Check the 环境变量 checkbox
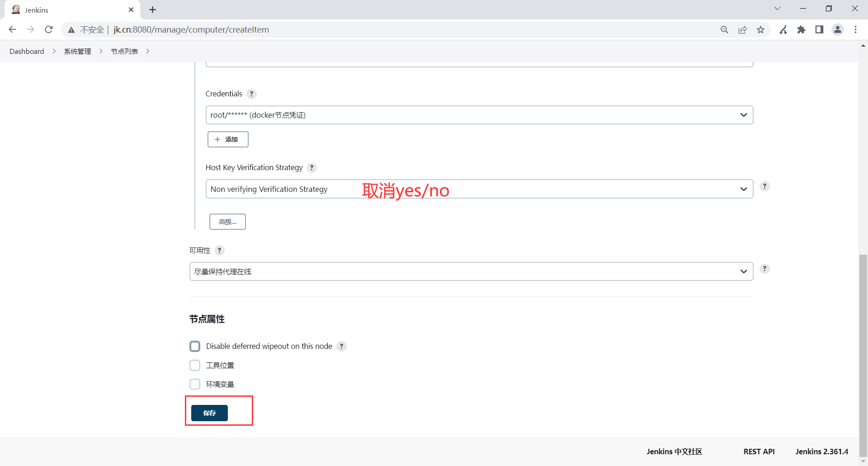Viewport: 868px width, 466px height. pos(195,384)
